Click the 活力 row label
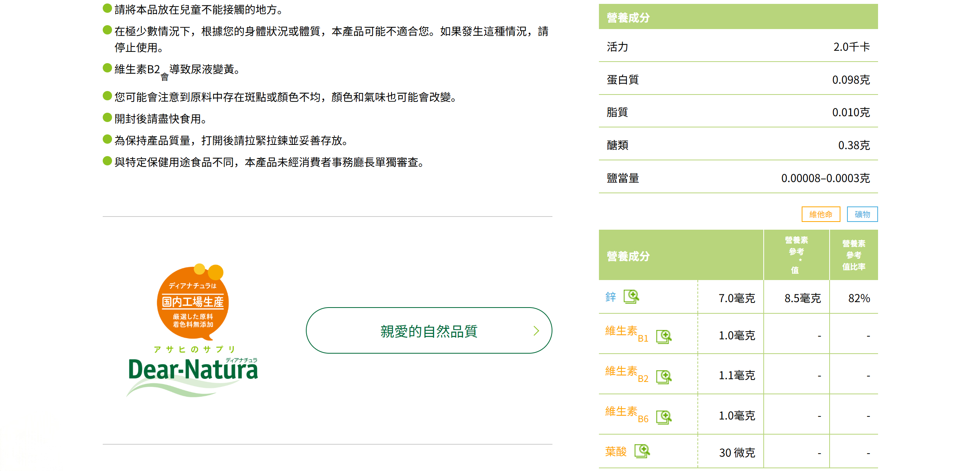This screenshot has width=980, height=471. [617, 47]
